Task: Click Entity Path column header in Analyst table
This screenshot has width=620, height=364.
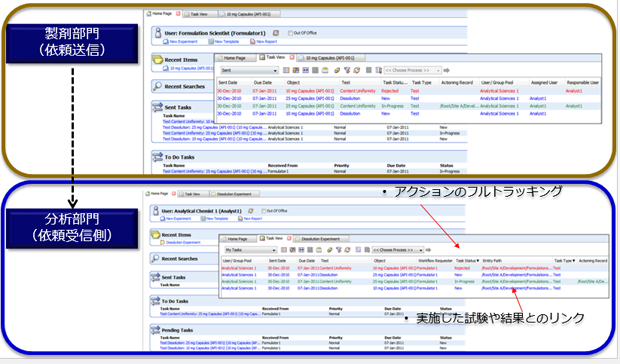Action: pos(492,261)
